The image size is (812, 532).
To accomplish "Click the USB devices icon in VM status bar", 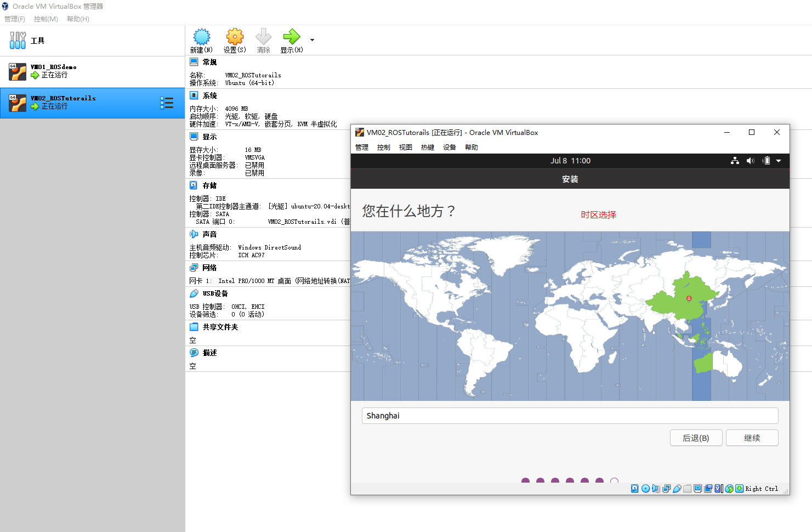I will click(x=677, y=488).
